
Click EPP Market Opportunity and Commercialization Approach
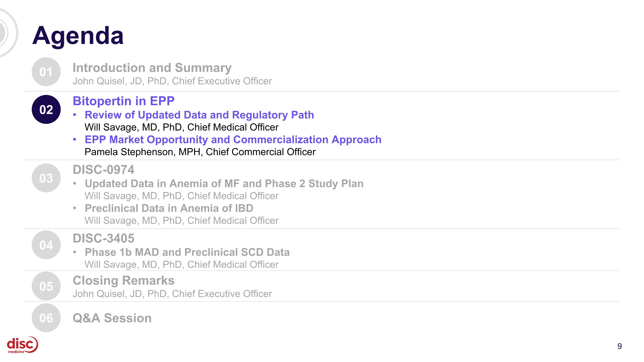(233, 139)
